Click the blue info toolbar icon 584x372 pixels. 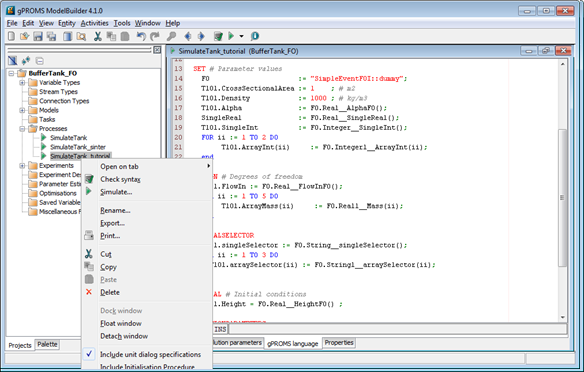pos(255,36)
